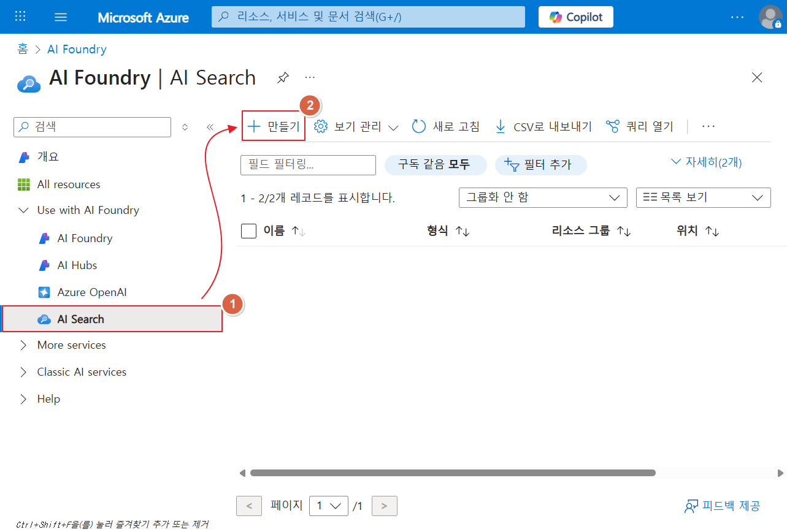787x532 pixels.
Task: Expand the Help group
Action: (24, 399)
